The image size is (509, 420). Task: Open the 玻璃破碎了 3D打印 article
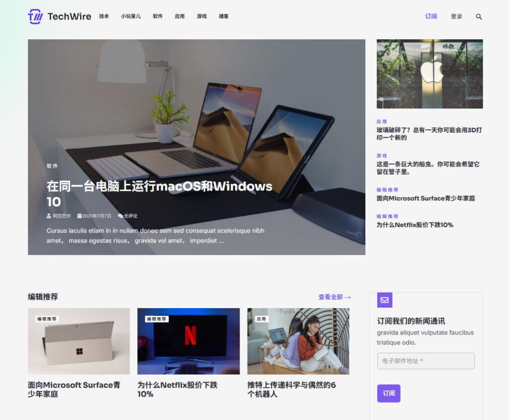pos(429,134)
